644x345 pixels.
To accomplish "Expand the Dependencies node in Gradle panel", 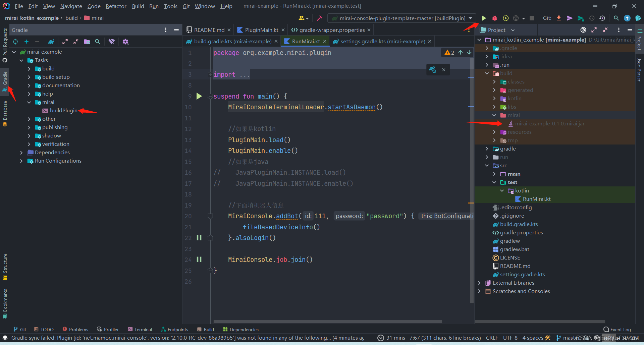I will click(21, 152).
